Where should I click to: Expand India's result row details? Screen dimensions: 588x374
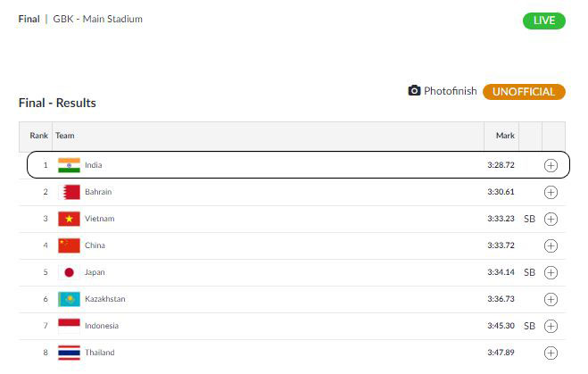551,165
